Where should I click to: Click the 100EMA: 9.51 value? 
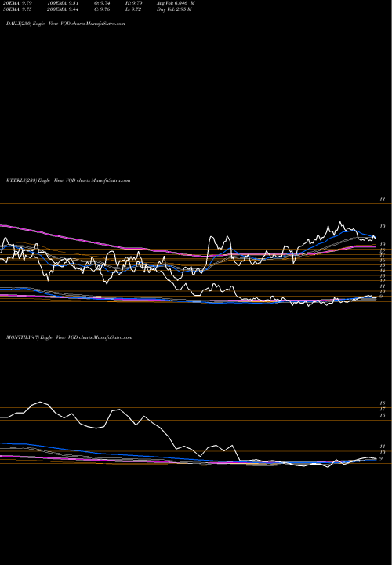[63, 3]
